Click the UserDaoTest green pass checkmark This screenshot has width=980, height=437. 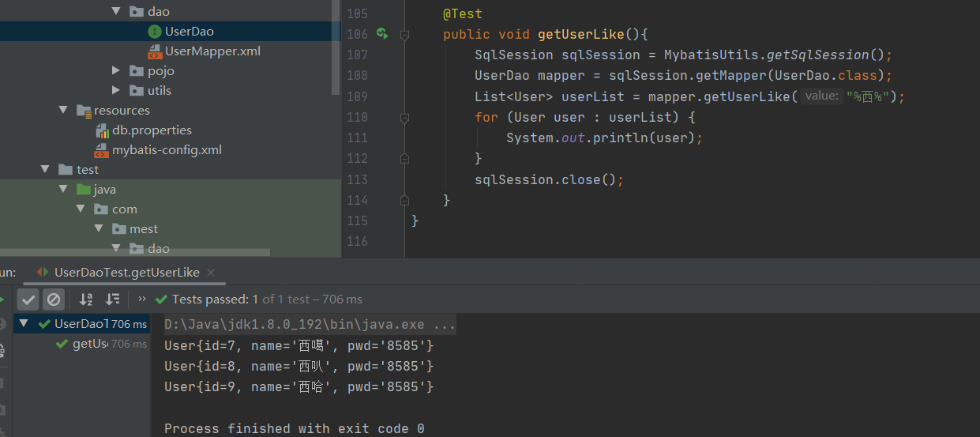[45, 323]
